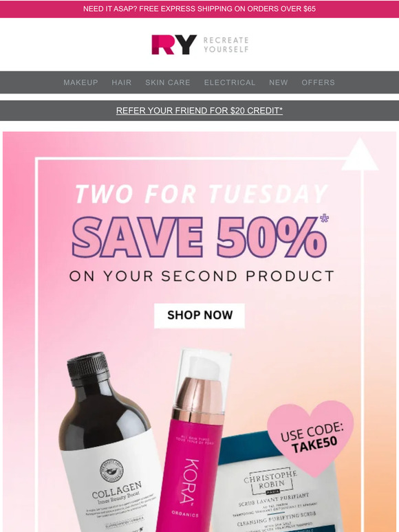The image size is (399, 532).
Task: Click the Two For Tuesday heading
Action: [201, 194]
